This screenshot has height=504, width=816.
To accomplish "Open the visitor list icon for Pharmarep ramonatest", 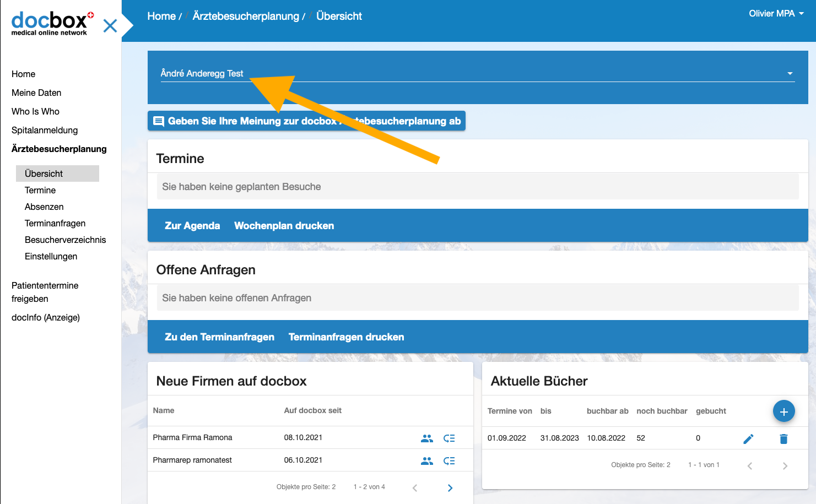I will pyautogui.click(x=449, y=460).
